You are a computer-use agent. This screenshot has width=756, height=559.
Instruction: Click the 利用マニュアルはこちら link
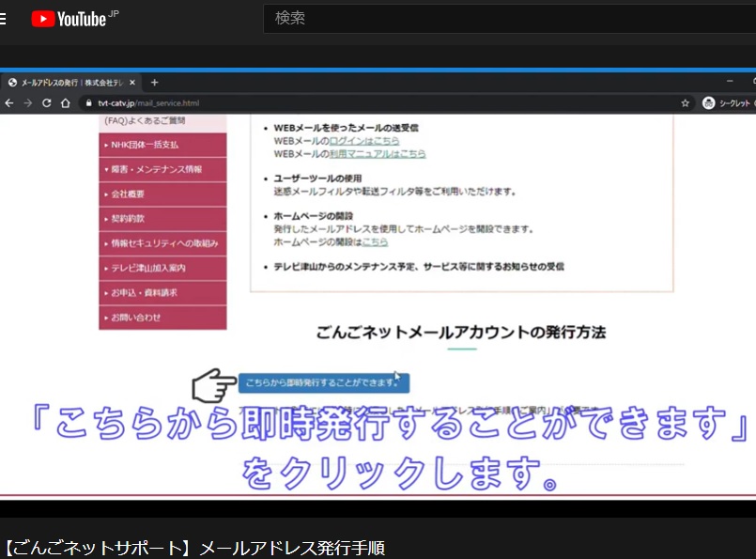pyautogui.click(x=378, y=153)
